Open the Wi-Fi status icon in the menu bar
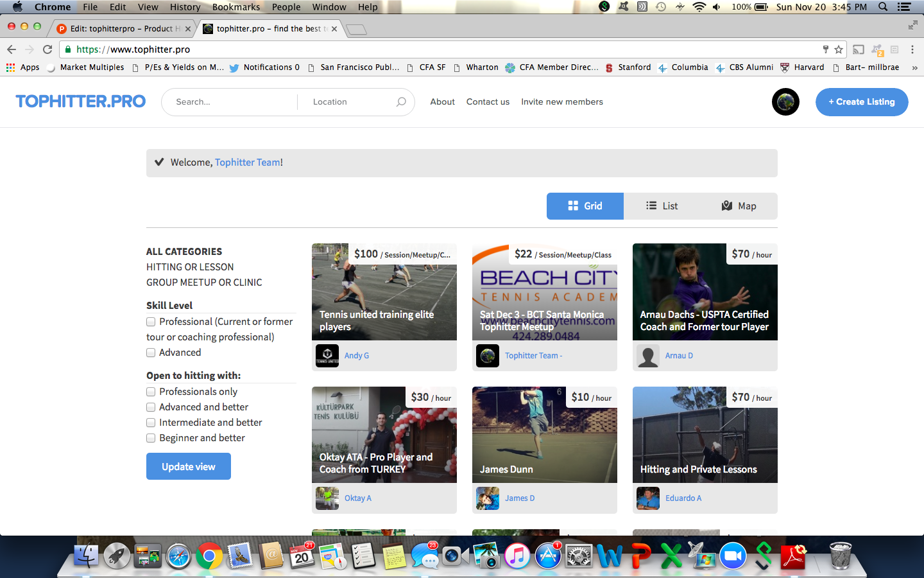Screen dimensions: 924x578 click(x=699, y=7)
